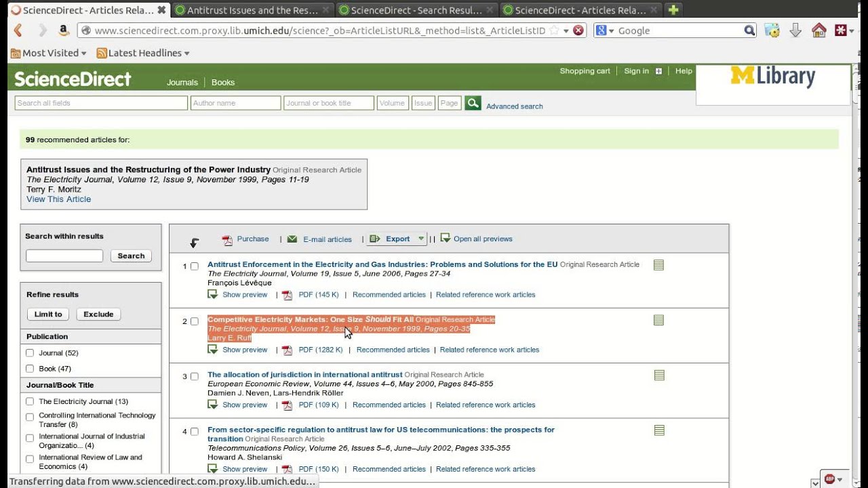Screen dimensions: 868x488
Task: Open the Advanced search link
Action: pos(514,106)
